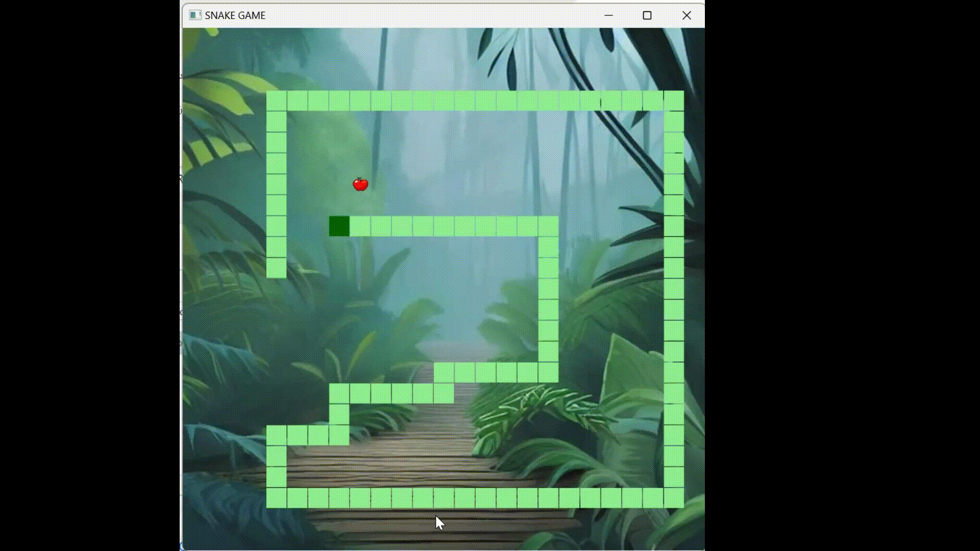Screen dimensions: 980x551
Task: Click the Snake Game title bar icon
Action: 195,15
